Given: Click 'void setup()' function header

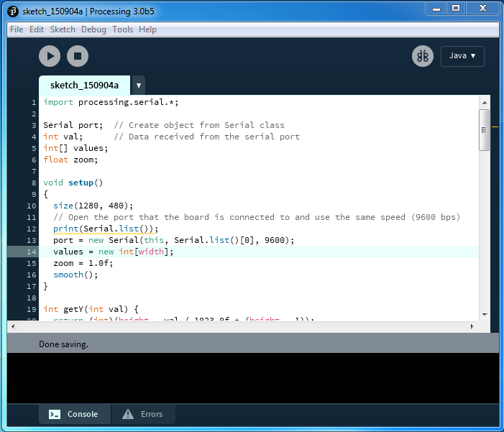Looking at the screenshot, I should pyautogui.click(x=73, y=183).
